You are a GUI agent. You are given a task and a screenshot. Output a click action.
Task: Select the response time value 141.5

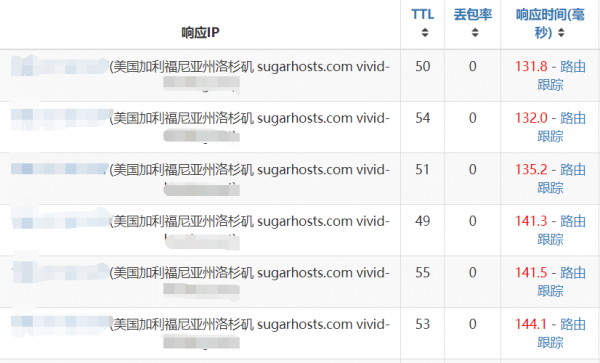click(531, 273)
